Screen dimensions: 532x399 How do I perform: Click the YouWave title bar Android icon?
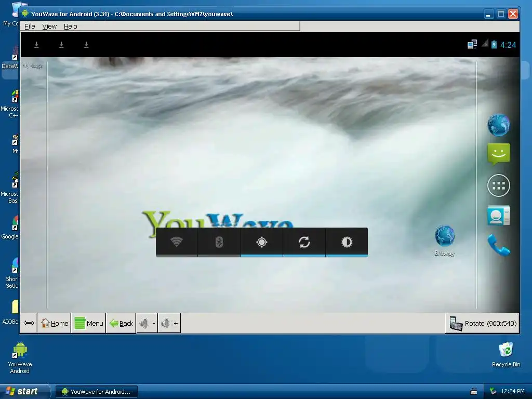25,14
